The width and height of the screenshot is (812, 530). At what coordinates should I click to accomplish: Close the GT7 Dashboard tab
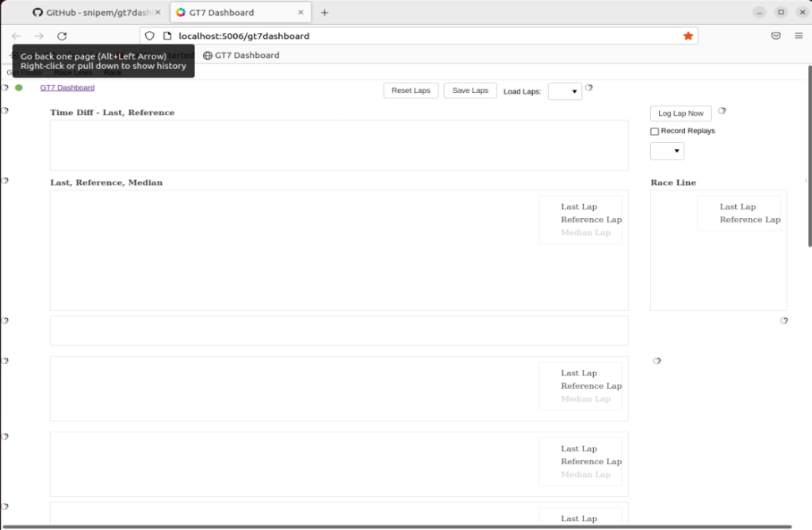coord(301,12)
